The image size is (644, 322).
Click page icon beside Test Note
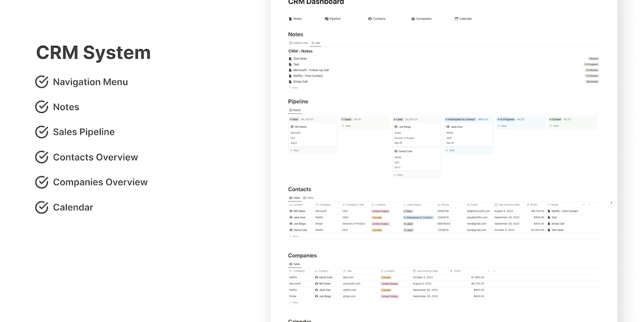[x=290, y=58]
